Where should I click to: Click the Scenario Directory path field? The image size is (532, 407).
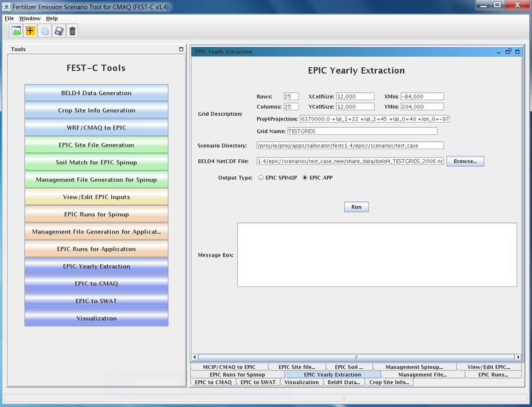350,145
